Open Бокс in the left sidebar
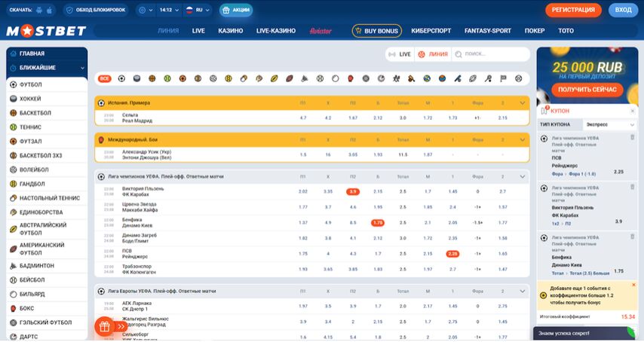644x342 pixels. (x=47, y=308)
